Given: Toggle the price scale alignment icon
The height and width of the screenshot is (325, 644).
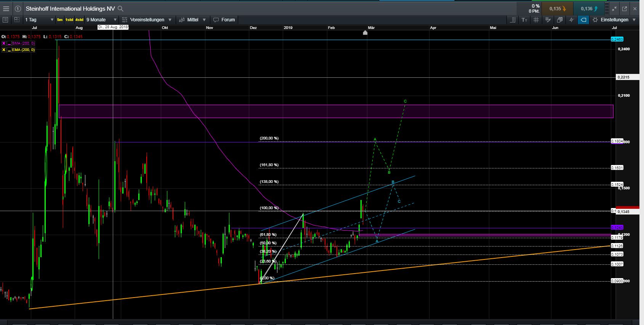Looking at the screenshot, I should pos(513,20).
